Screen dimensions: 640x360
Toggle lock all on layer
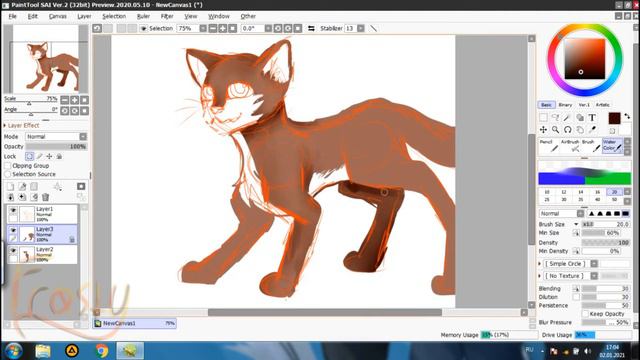[59, 156]
